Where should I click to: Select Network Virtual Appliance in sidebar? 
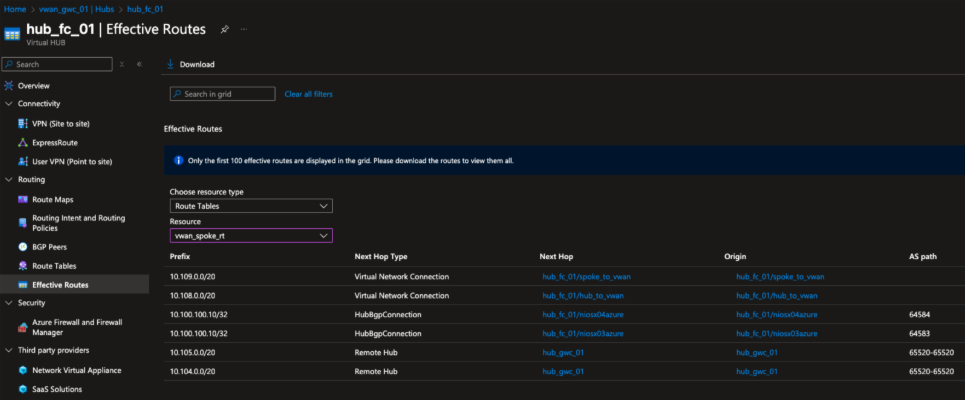tap(79, 369)
